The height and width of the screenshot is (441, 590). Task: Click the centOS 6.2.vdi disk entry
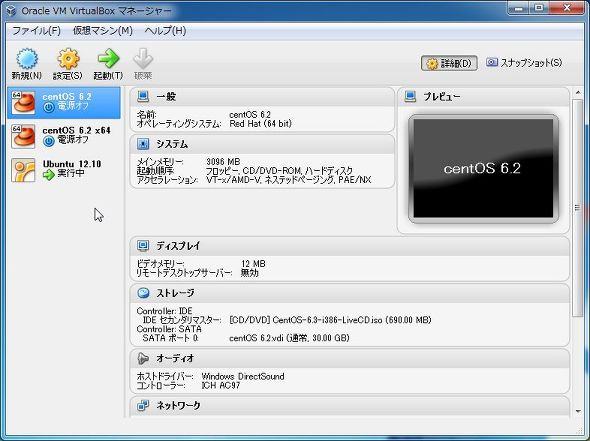click(x=289, y=338)
